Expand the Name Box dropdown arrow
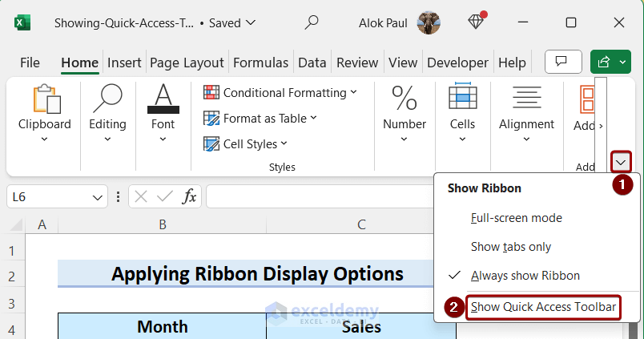Viewport: 644px width, 339px height. 99,196
